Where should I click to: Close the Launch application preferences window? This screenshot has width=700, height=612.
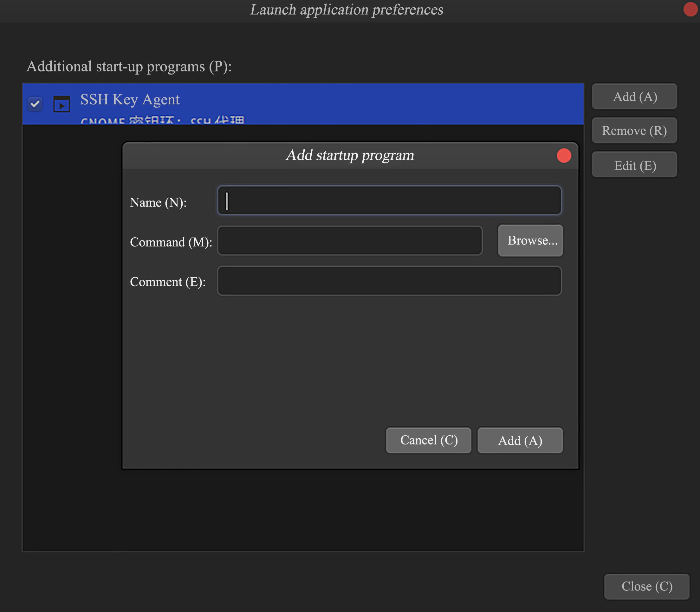(x=690, y=10)
